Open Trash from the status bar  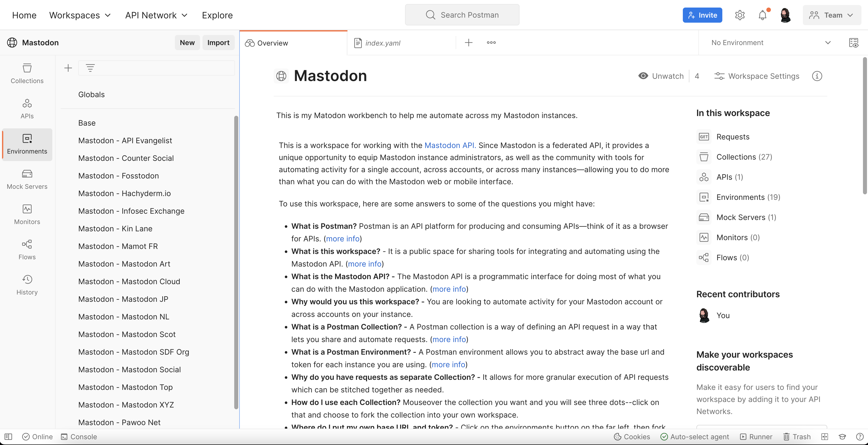(x=797, y=437)
